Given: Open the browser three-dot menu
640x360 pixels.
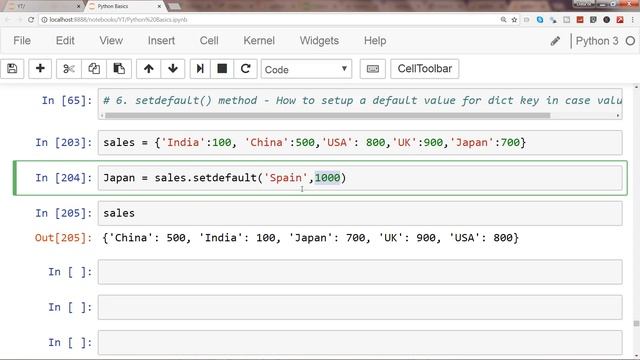Looking at the screenshot, I should (633, 20).
